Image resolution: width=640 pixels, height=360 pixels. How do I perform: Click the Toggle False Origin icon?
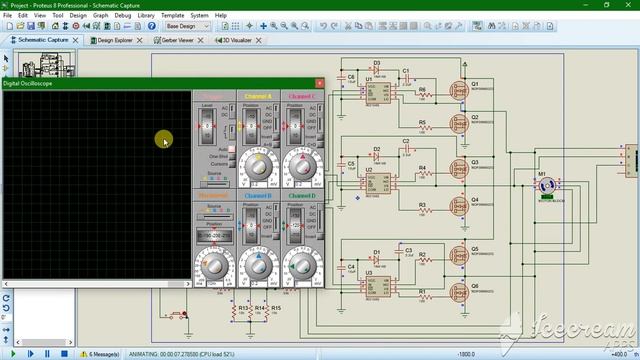[x=249, y=26]
